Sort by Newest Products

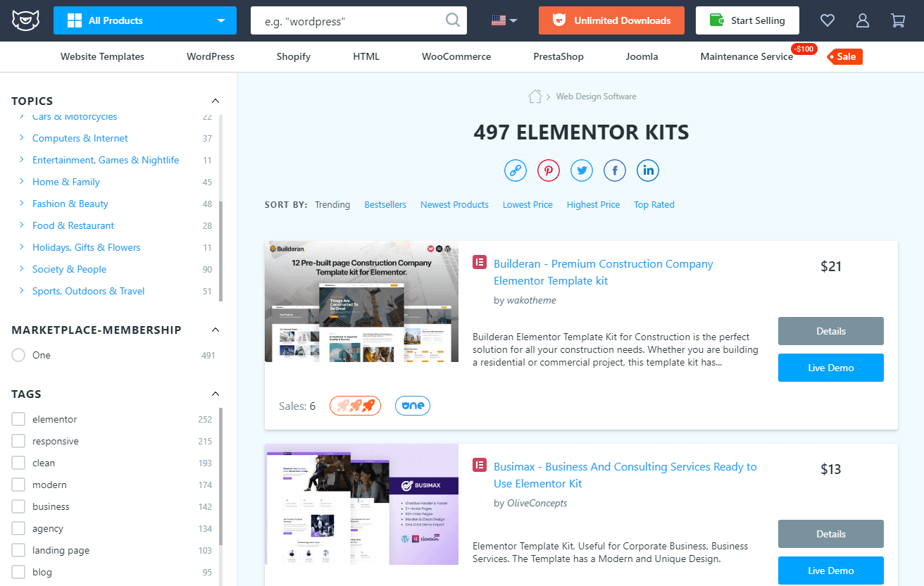click(454, 204)
